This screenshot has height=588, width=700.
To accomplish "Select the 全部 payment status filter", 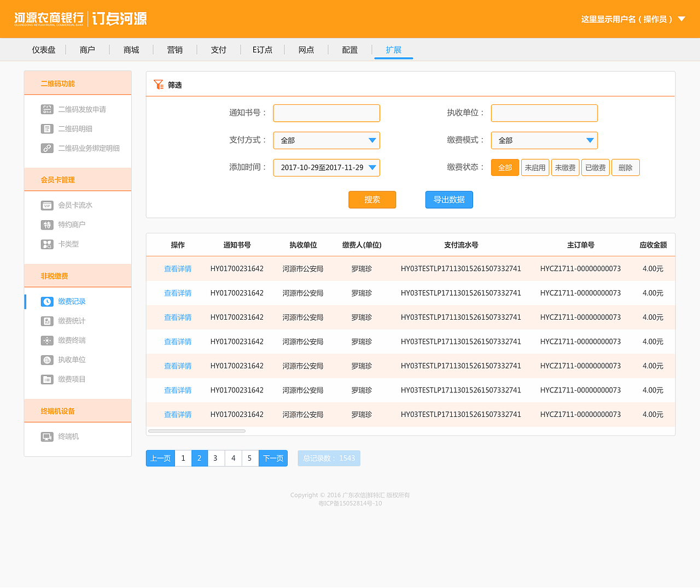I will click(x=505, y=168).
